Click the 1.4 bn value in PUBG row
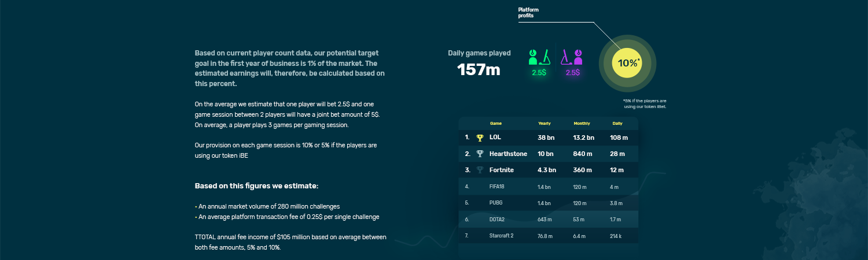This screenshot has width=868, height=260. (545, 203)
